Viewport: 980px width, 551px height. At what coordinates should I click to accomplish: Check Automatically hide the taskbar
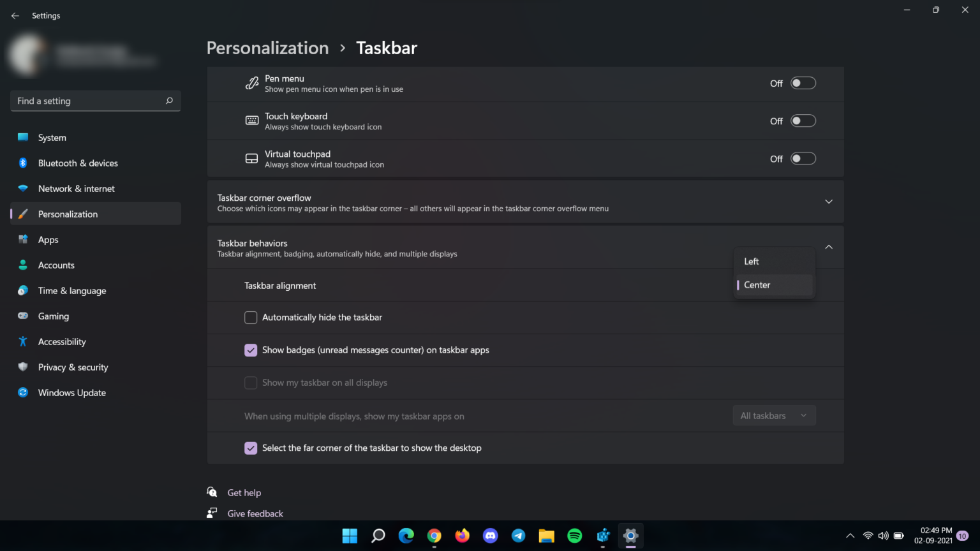pyautogui.click(x=251, y=317)
